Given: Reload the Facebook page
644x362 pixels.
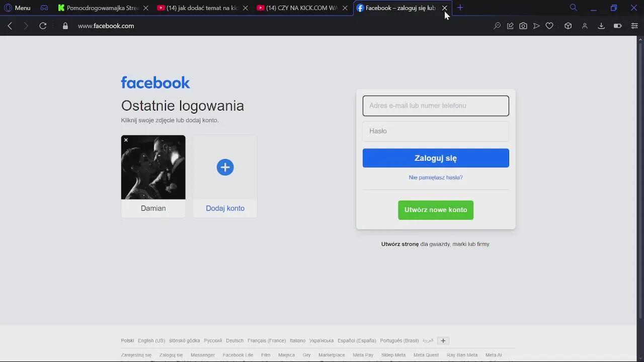Looking at the screenshot, I should pos(43,26).
